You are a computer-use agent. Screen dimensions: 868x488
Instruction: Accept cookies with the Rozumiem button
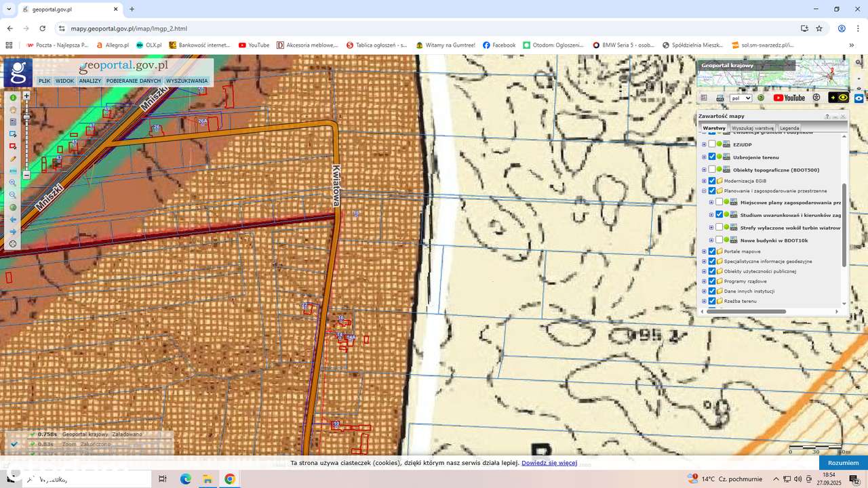point(844,463)
